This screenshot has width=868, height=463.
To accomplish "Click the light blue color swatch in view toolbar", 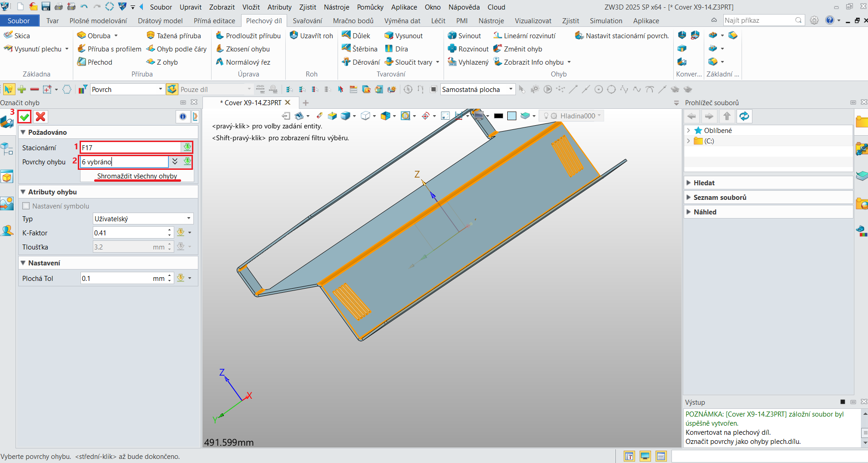I will [512, 116].
